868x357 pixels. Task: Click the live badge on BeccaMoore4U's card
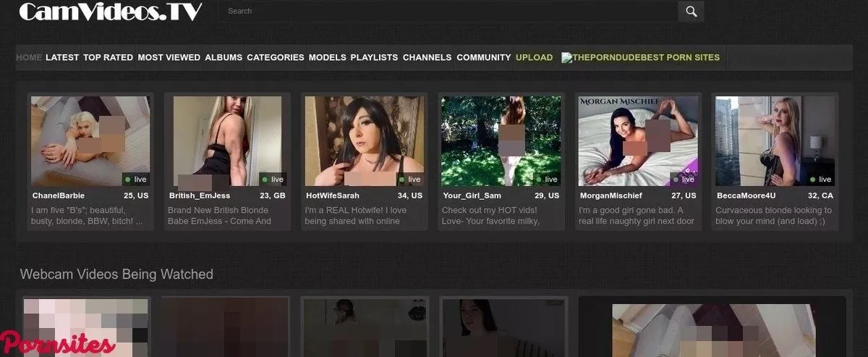point(820,179)
